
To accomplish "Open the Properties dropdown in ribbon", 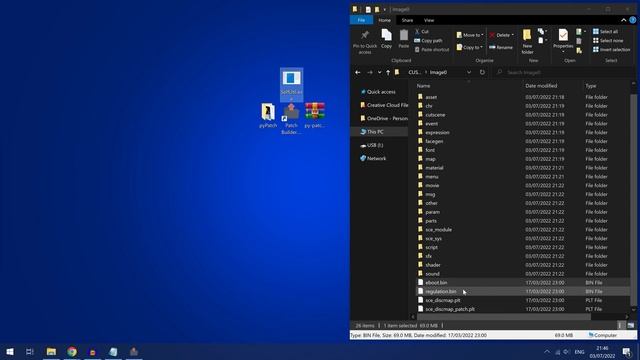I will tap(563, 51).
